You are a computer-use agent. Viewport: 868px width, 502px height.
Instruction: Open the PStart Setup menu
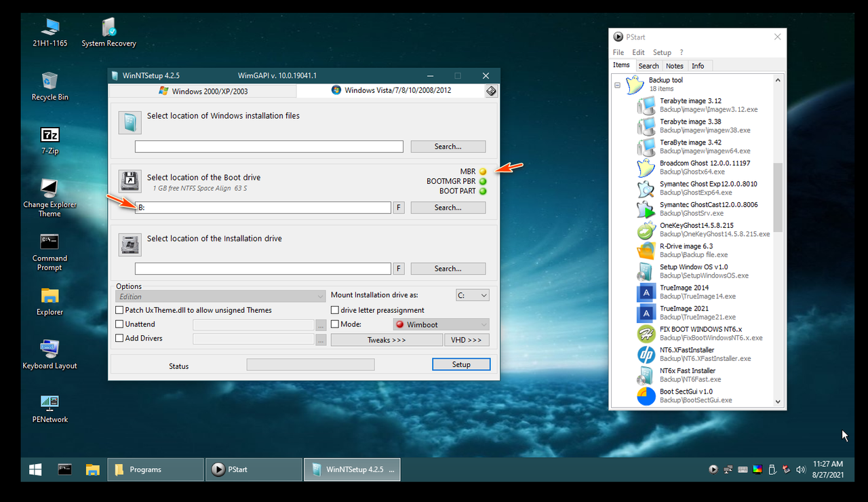tap(662, 52)
